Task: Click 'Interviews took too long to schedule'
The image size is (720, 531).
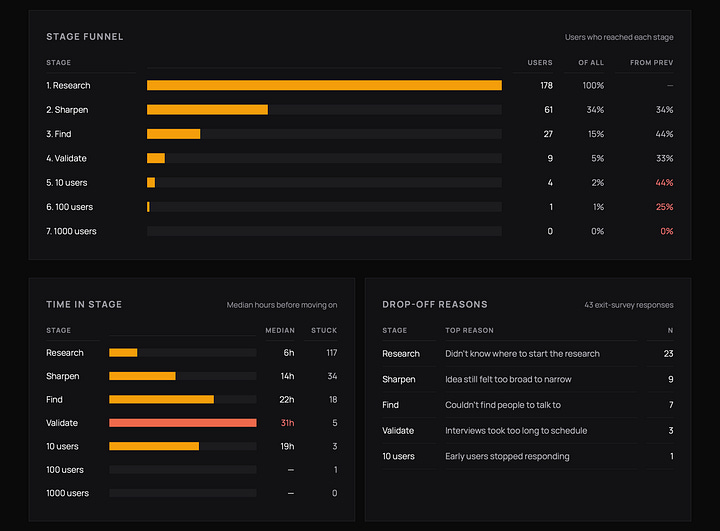Action: [x=516, y=431]
